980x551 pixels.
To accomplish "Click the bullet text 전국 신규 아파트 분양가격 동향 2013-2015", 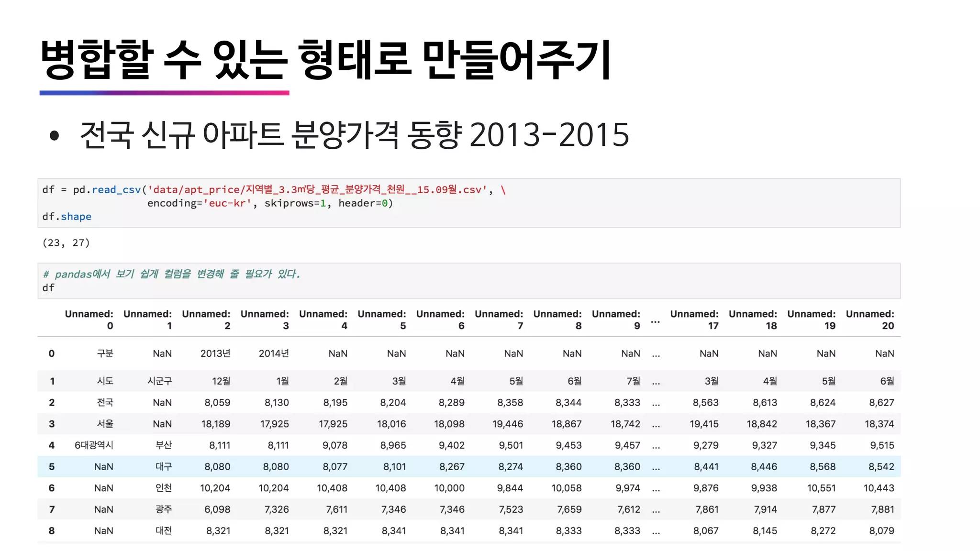I will tap(354, 135).
